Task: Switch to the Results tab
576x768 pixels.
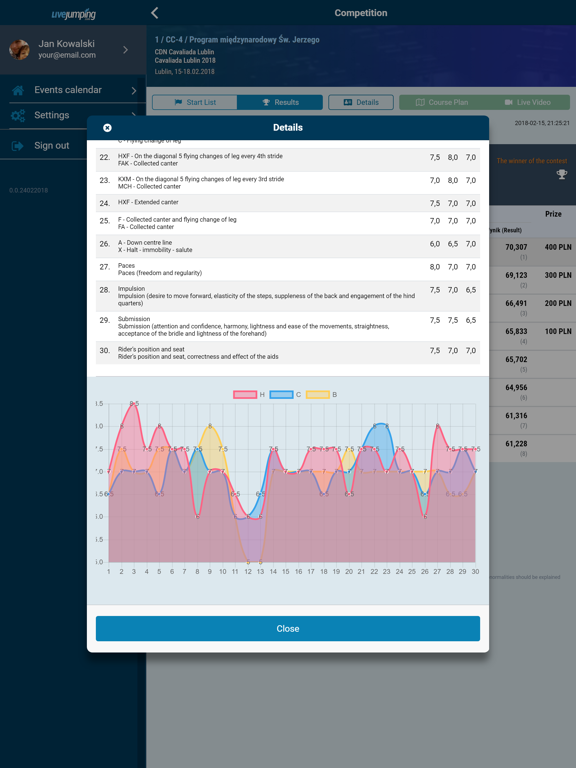Action: pos(280,102)
